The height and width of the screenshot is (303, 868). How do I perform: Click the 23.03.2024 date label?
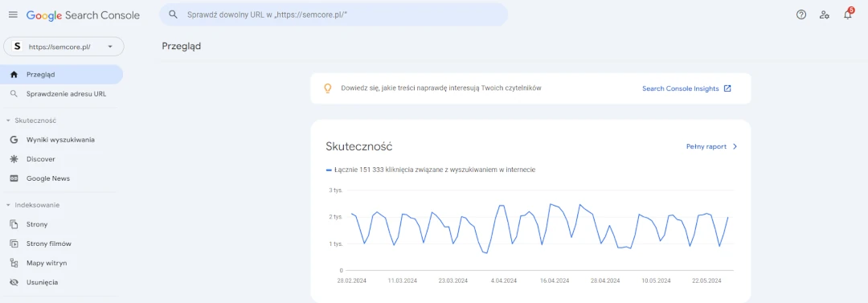click(453, 280)
